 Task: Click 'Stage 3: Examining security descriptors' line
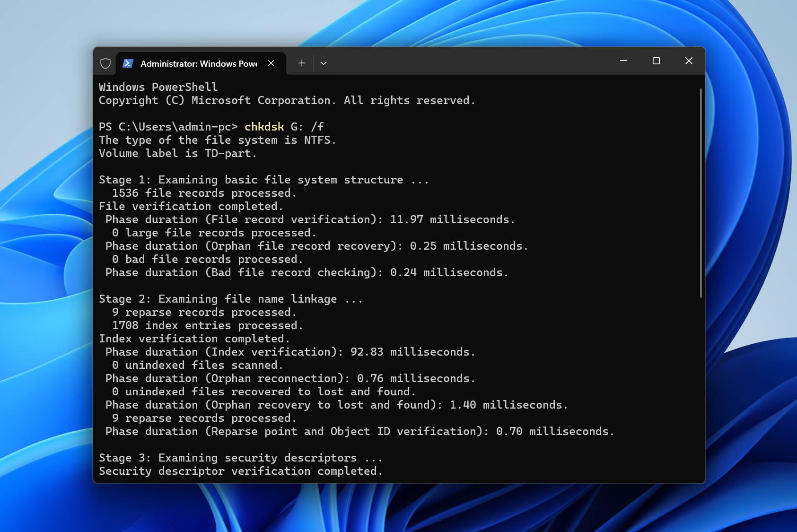240,458
